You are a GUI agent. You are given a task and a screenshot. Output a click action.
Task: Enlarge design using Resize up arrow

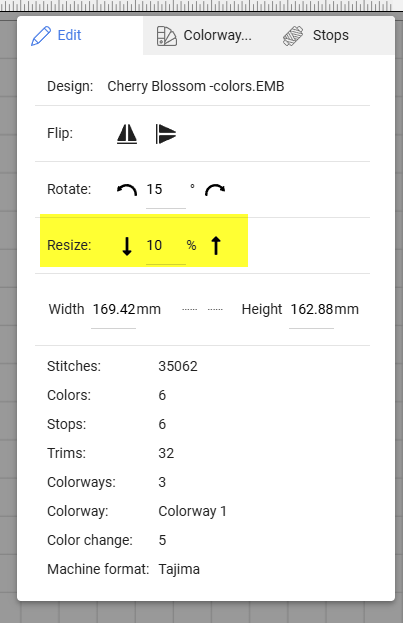(216, 246)
